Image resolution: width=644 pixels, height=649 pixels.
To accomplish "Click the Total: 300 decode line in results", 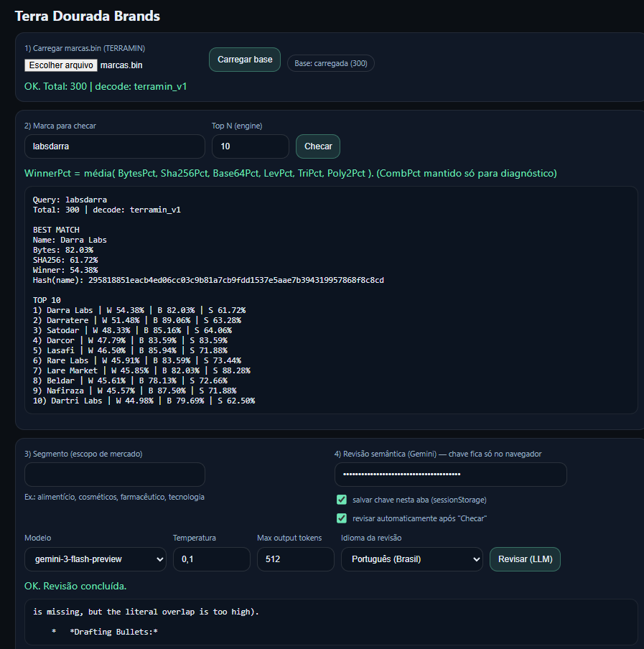I will (x=107, y=210).
